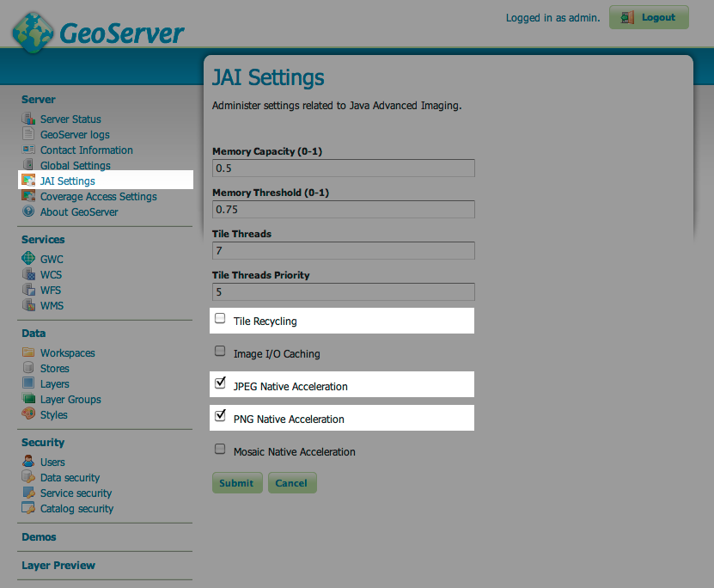Open Coverage Access Settings link
The width and height of the screenshot is (714, 588).
(x=98, y=197)
